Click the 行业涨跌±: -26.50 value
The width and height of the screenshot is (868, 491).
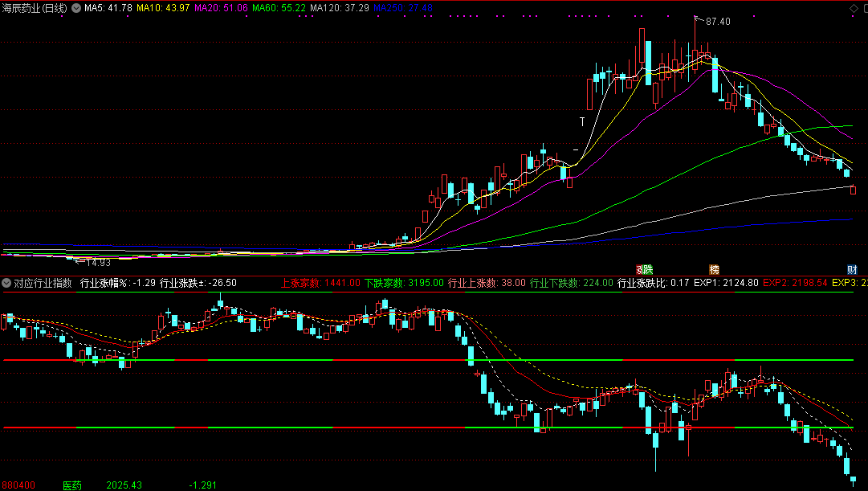tap(198, 283)
